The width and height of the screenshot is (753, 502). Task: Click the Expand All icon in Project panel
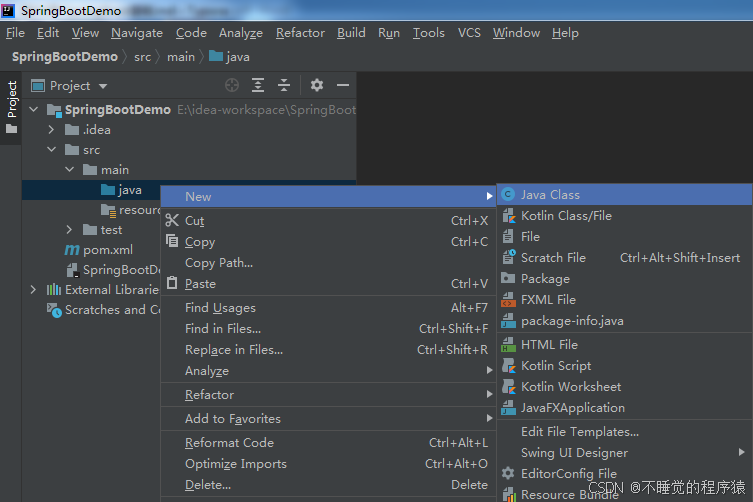pyautogui.click(x=258, y=86)
